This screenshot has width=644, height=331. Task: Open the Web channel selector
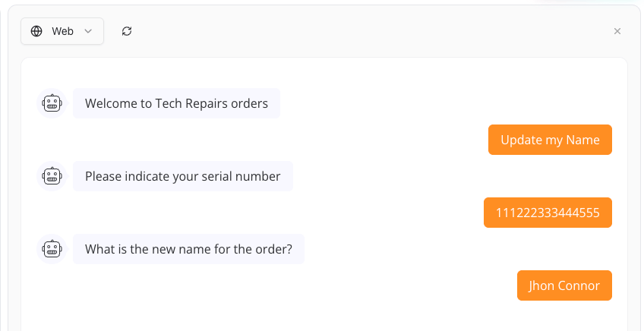62,31
